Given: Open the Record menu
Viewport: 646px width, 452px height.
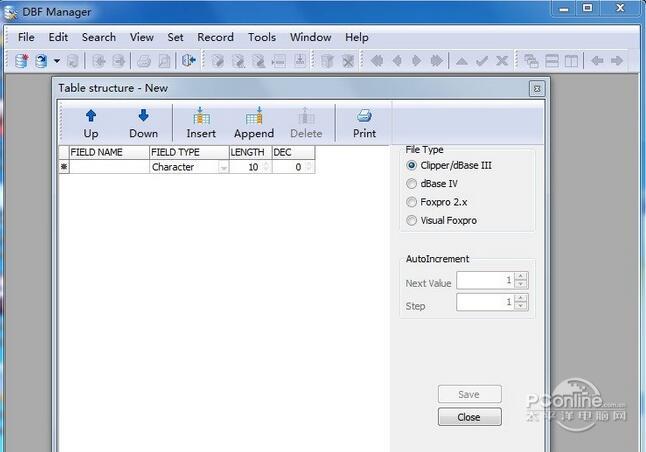Looking at the screenshot, I should 215,37.
